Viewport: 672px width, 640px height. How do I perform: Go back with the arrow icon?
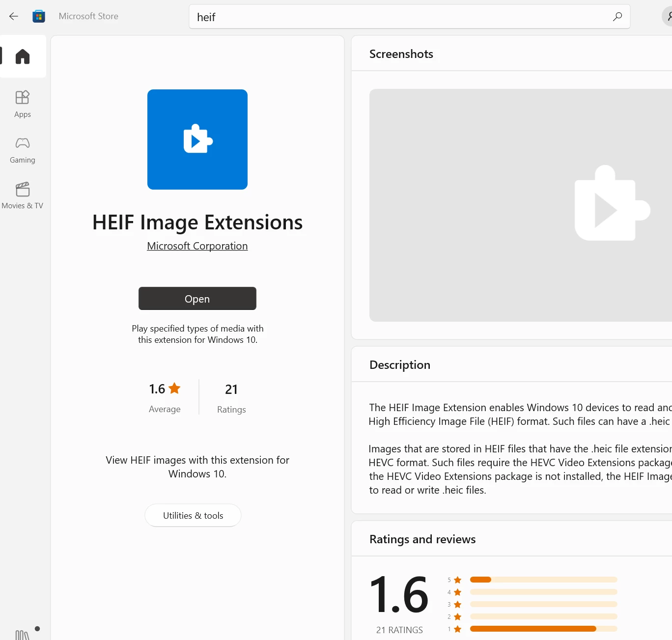tap(14, 16)
